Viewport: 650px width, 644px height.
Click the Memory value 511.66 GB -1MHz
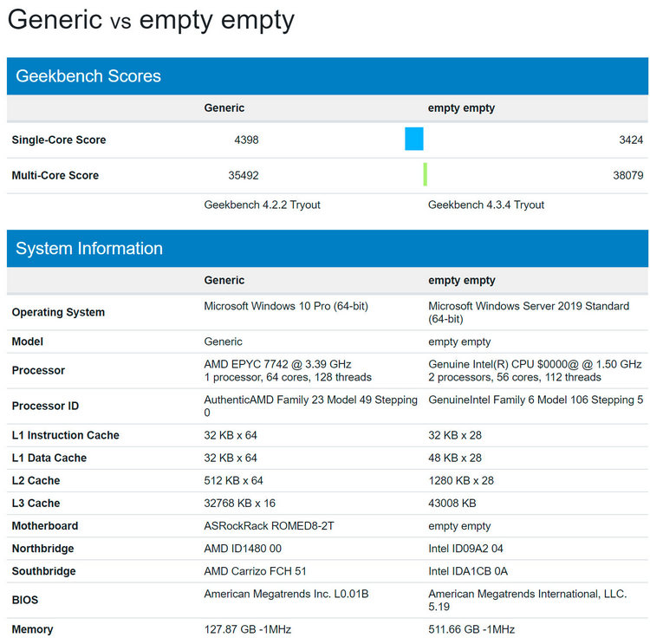click(x=471, y=629)
